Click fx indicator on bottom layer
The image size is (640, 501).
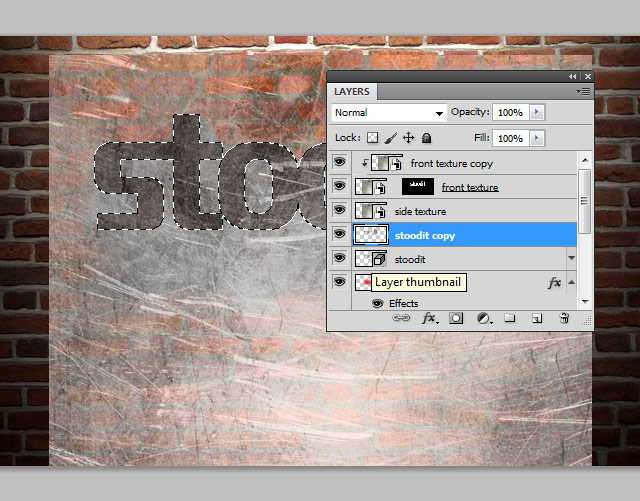coord(554,282)
